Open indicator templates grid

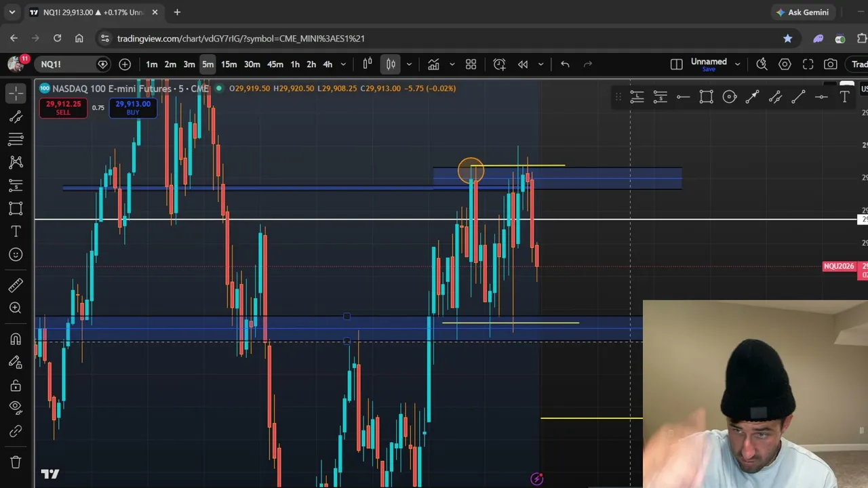(x=471, y=64)
